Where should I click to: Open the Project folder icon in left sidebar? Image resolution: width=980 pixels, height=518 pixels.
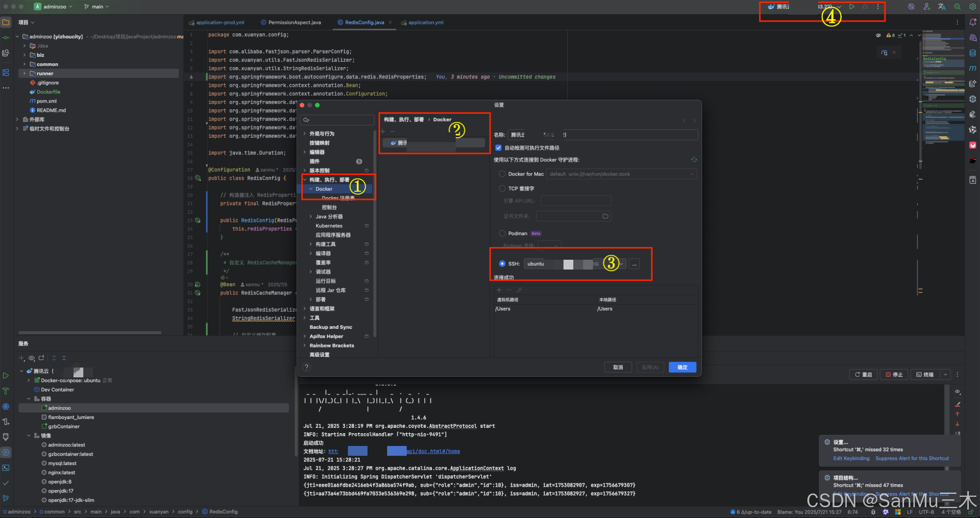point(6,22)
